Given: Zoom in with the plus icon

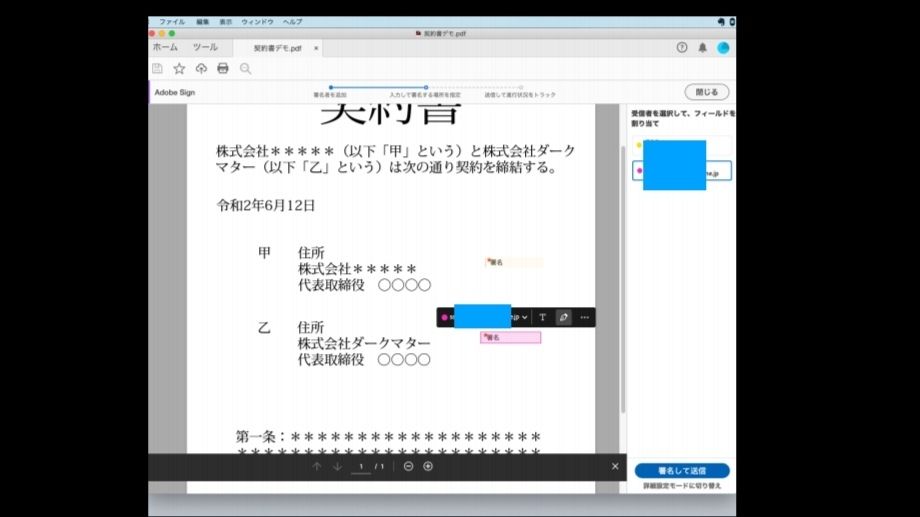Looking at the screenshot, I should click(x=428, y=467).
